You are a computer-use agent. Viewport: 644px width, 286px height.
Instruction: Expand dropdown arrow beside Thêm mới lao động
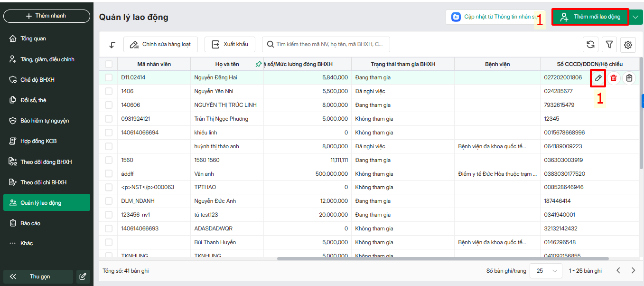(x=636, y=17)
